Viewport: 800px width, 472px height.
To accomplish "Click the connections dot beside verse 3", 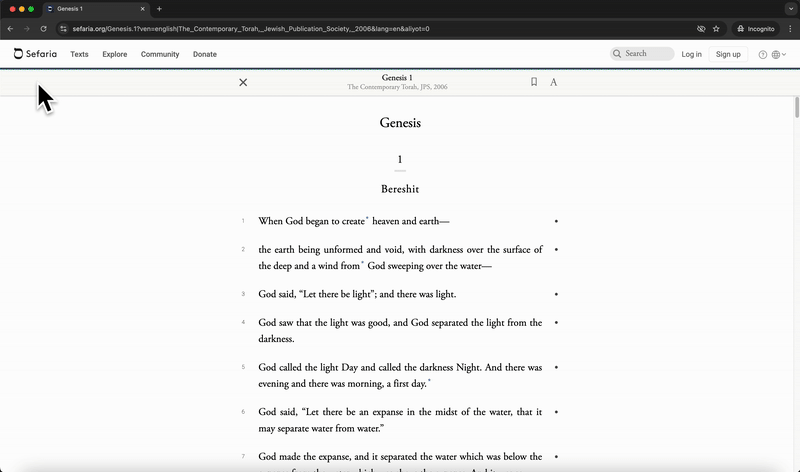I will [x=556, y=294].
